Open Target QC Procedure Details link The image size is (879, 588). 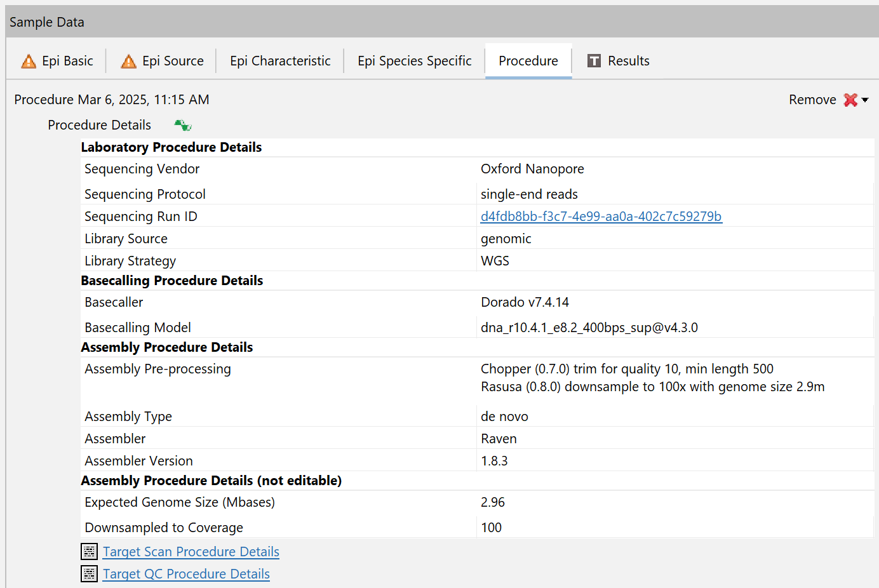(186, 574)
